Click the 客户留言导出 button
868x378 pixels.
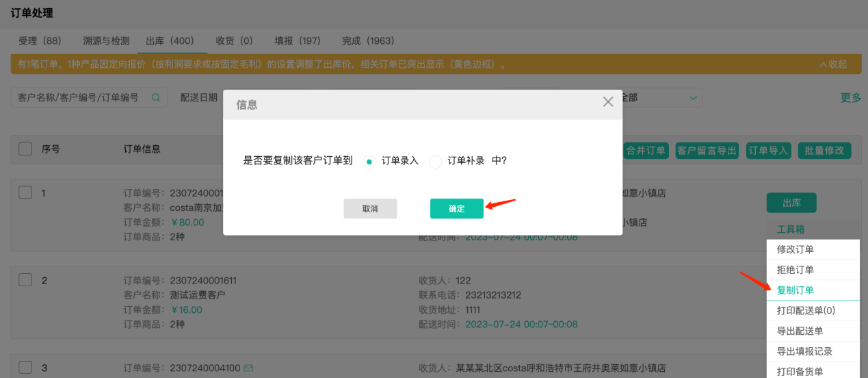coord(707,151)
